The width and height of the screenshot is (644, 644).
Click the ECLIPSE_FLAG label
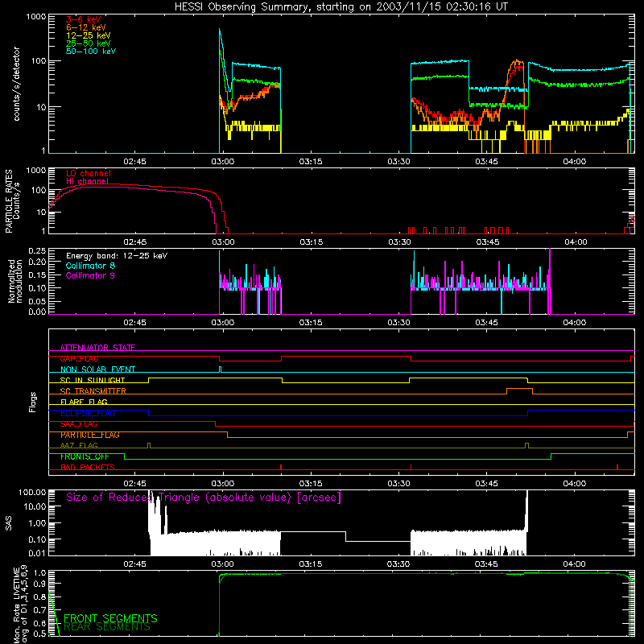pyautogui.click(x=88, y=413)
